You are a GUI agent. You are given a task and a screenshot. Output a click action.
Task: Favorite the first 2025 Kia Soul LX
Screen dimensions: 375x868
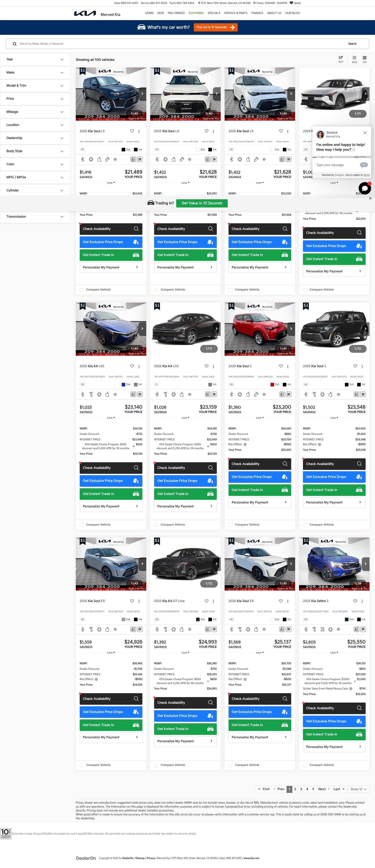coord(132,131)
